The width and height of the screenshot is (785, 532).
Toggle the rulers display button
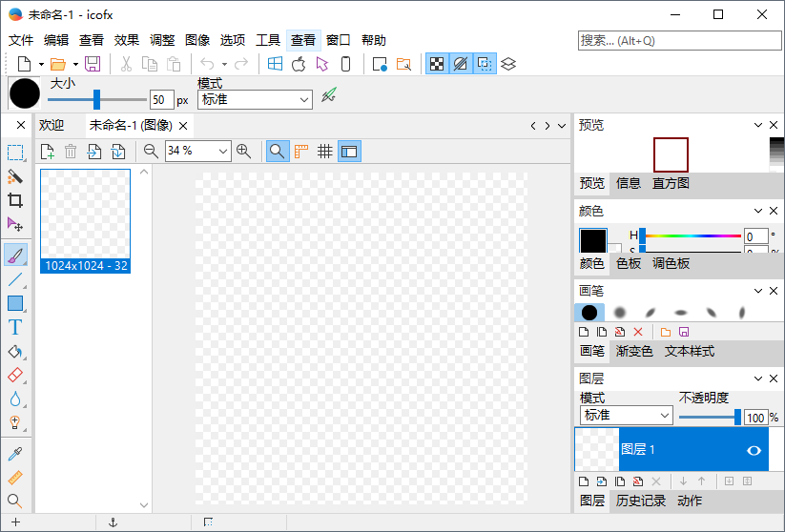[x=300, y=152]
